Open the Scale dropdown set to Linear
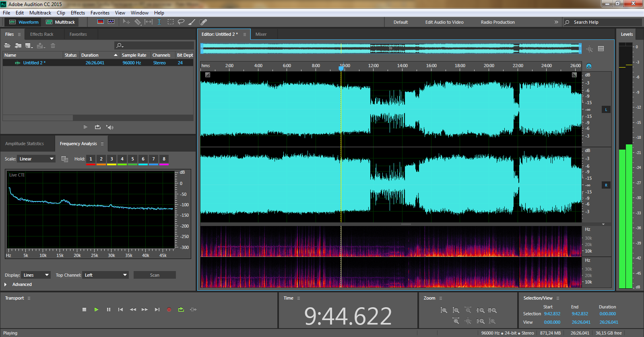 click(x=36, y=159)
